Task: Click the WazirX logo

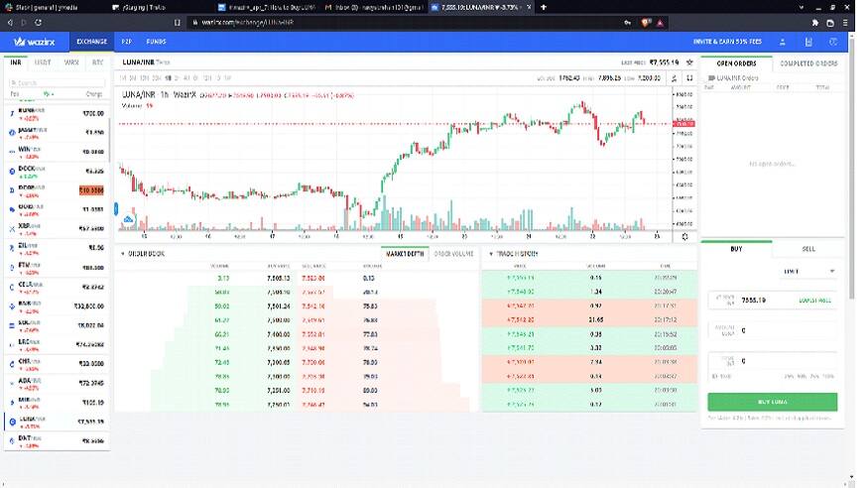Action: click(35, 42)
